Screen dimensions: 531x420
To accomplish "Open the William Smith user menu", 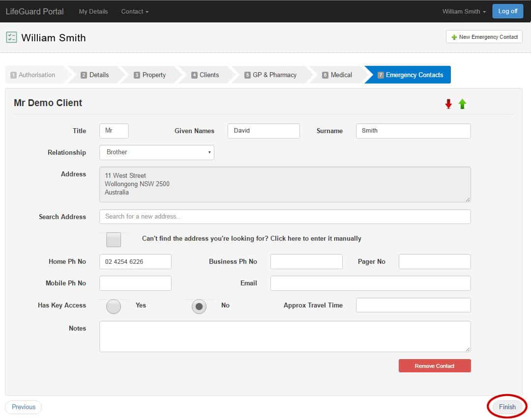I will tap(464, 11).
